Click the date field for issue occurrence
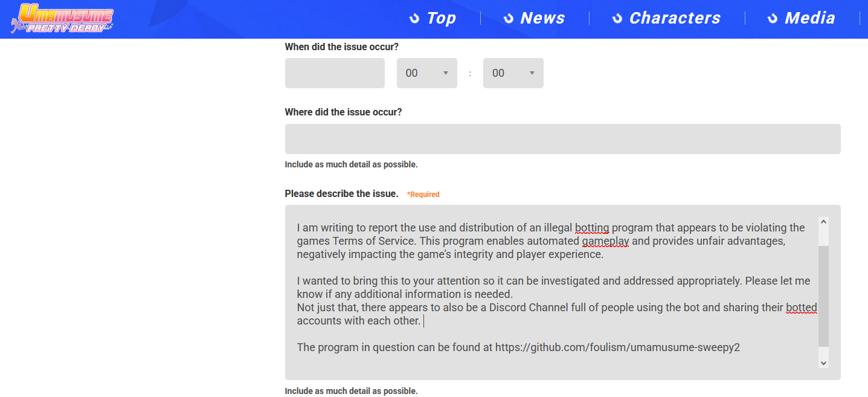Image resolution: width=868 pixels, height=397 pixels. tap(335, 73)
